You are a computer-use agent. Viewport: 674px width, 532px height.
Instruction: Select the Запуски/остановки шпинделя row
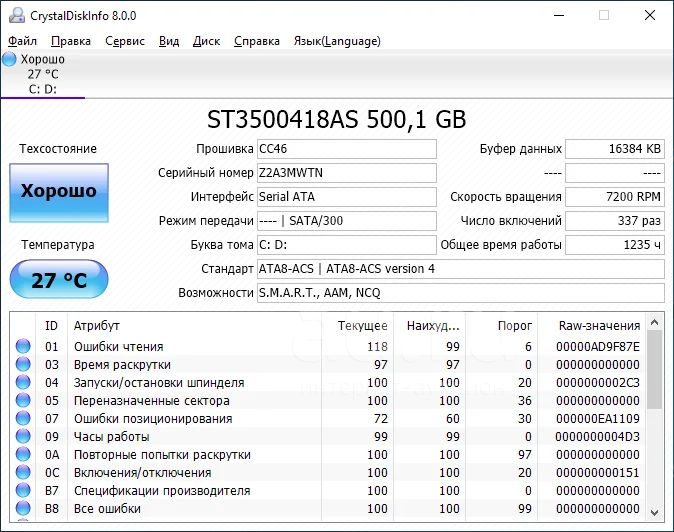(329, 382)
